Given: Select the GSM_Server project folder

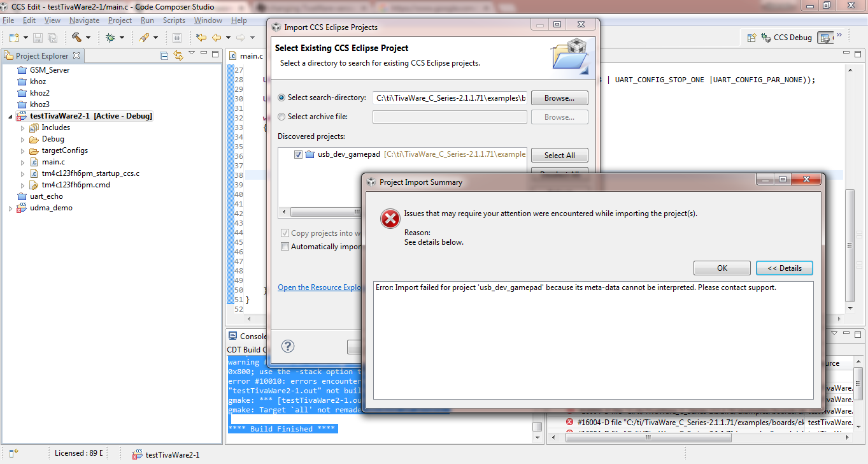Looking at the screenshot, I should tap(43, 70).
